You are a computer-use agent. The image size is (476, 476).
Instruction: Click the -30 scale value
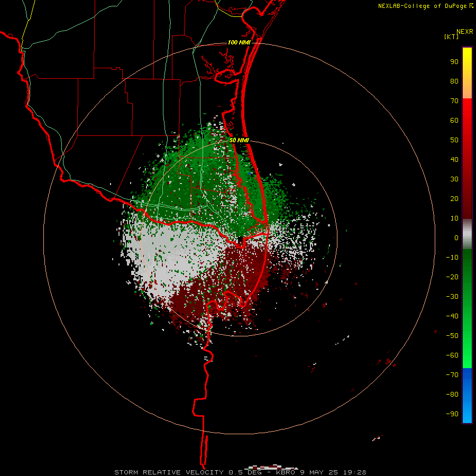452,297
